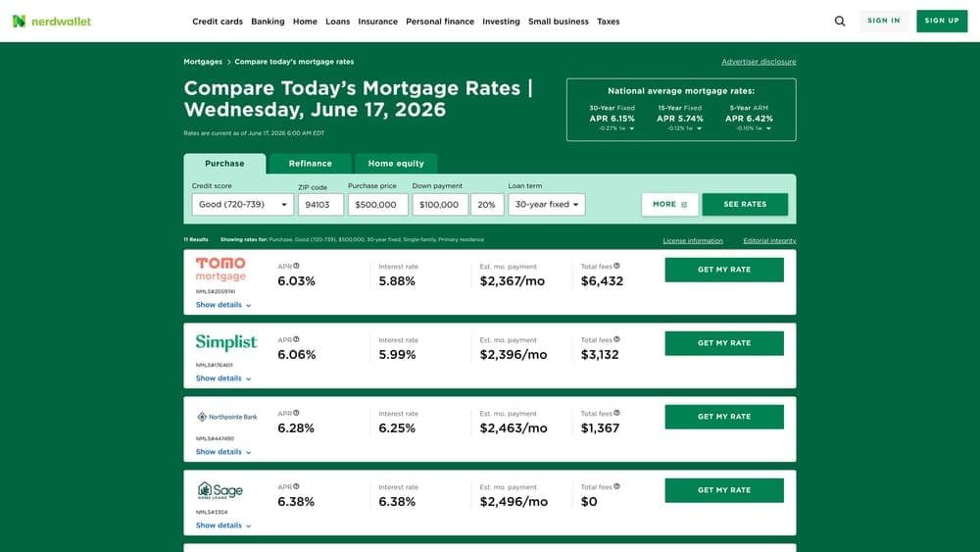Screen dimensions: 980x552
Task: Click GET MY RATE for Simplist
Action: click(x=724, y=343)
